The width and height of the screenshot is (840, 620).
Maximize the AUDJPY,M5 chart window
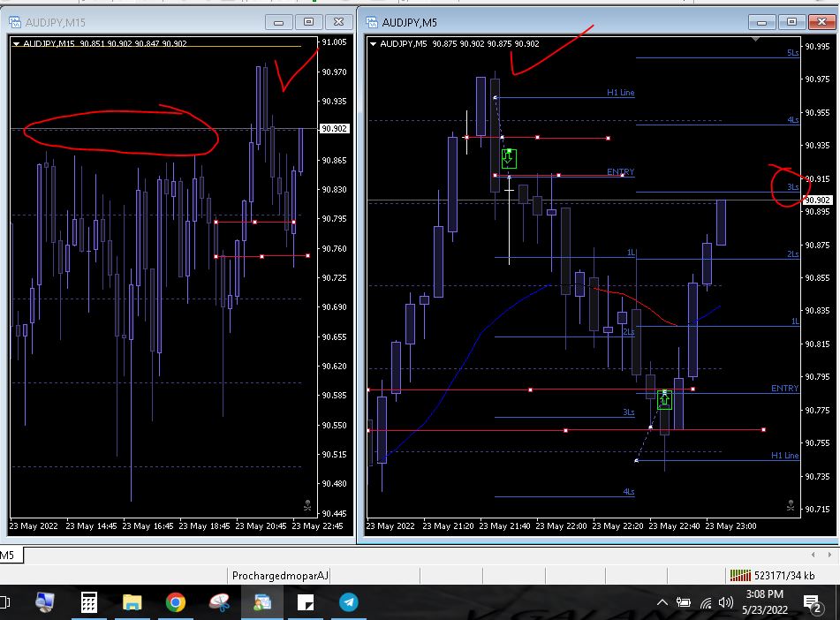(791, 22)
